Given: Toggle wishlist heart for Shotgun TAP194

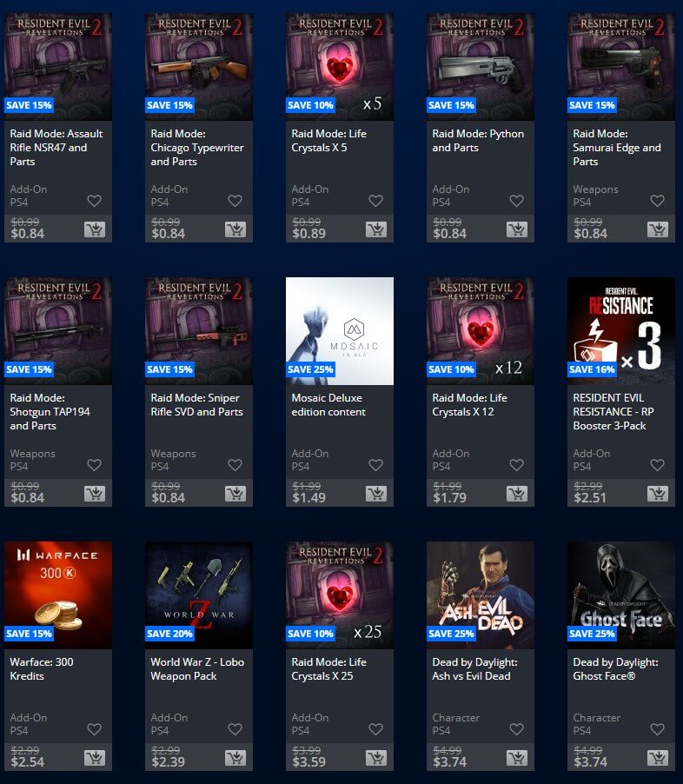Looking at the screenshot, I should (x=95, y=465).
